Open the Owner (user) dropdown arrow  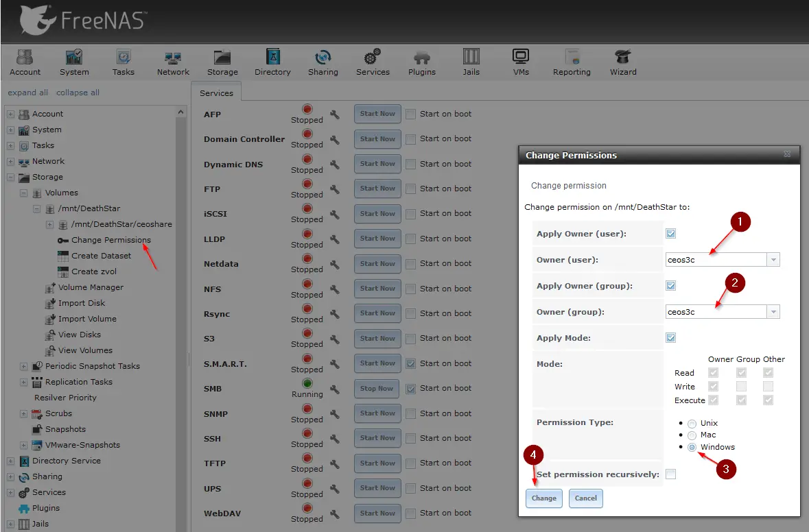773,260
